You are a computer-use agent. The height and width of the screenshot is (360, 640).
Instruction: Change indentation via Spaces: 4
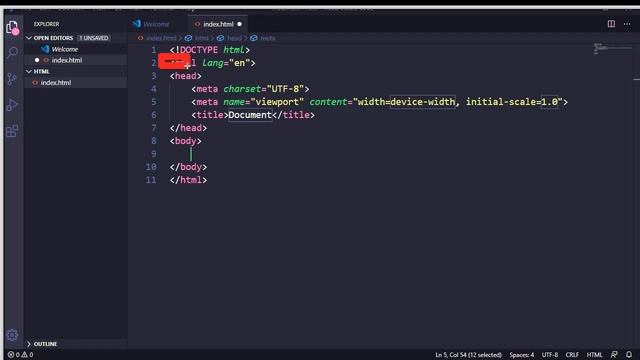(521, 355)
